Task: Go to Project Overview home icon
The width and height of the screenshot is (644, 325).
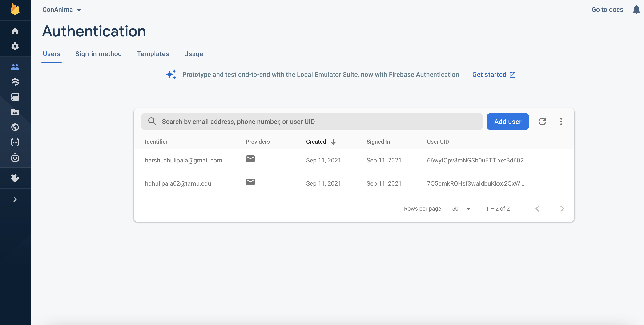Action: click(x=15, y=31)
